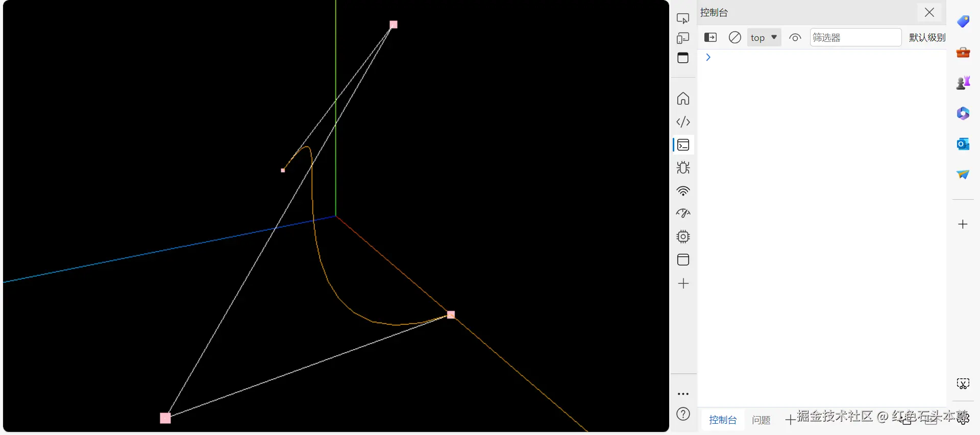The width and height of the screenshot is (980, 435).
Task: Select the small pink curve start point
Action: 283,171
